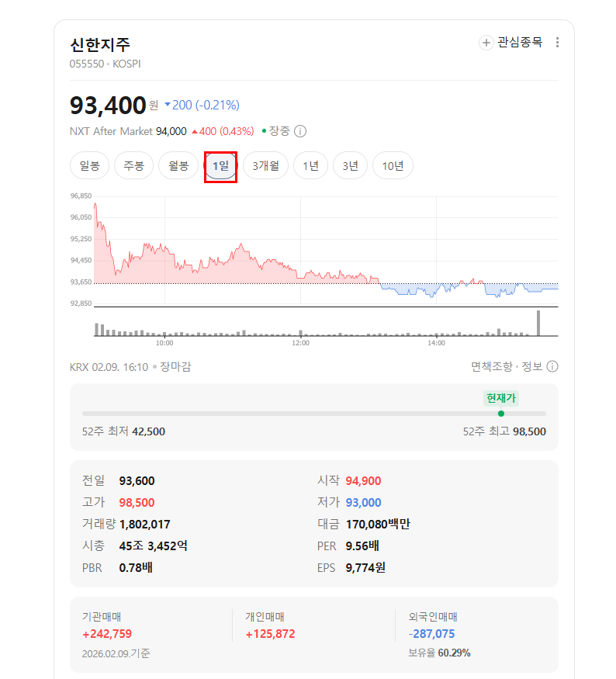The width and height of the screenshot is (616, 679).
Task: Click info icon next to 장중
Action: [x=300, y=131]
